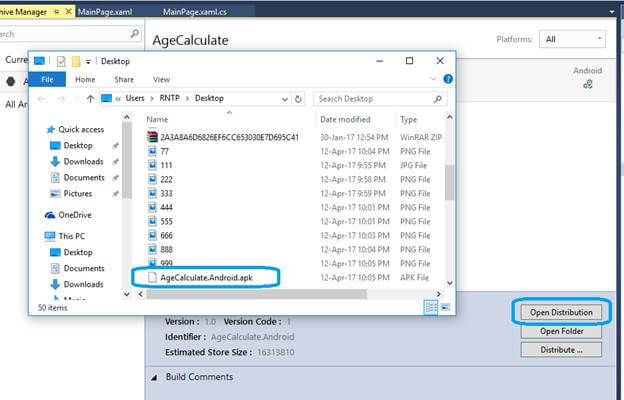This screenshot has height=400, width=624.
Task: Sort by the Name column header
Action: pos(157,119)
